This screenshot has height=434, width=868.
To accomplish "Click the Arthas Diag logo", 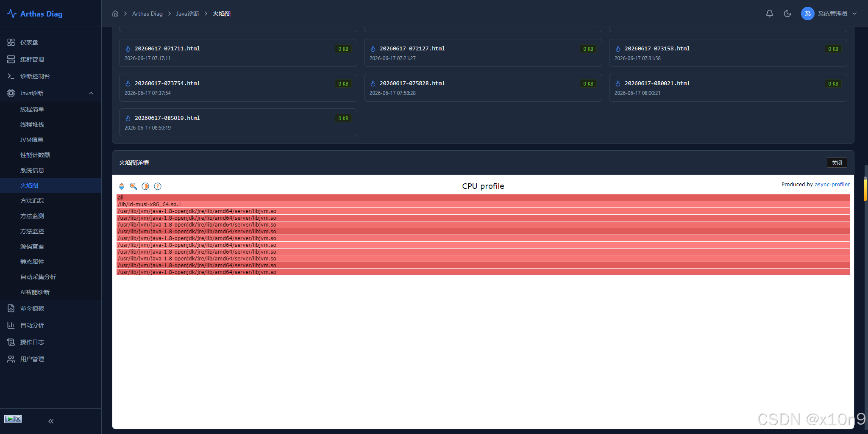I will [x=35, y=14].
